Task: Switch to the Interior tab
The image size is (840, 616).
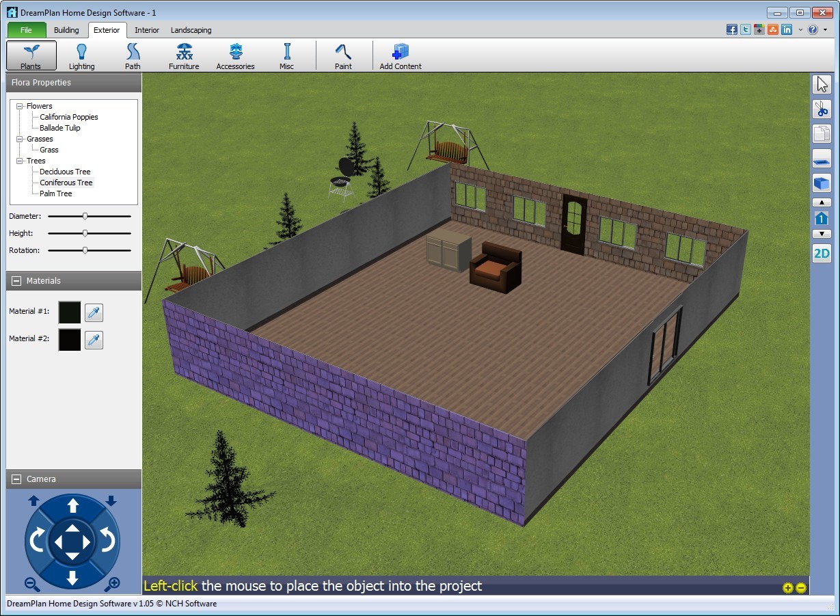Action: pyautogui.click(x=147, y=30)
